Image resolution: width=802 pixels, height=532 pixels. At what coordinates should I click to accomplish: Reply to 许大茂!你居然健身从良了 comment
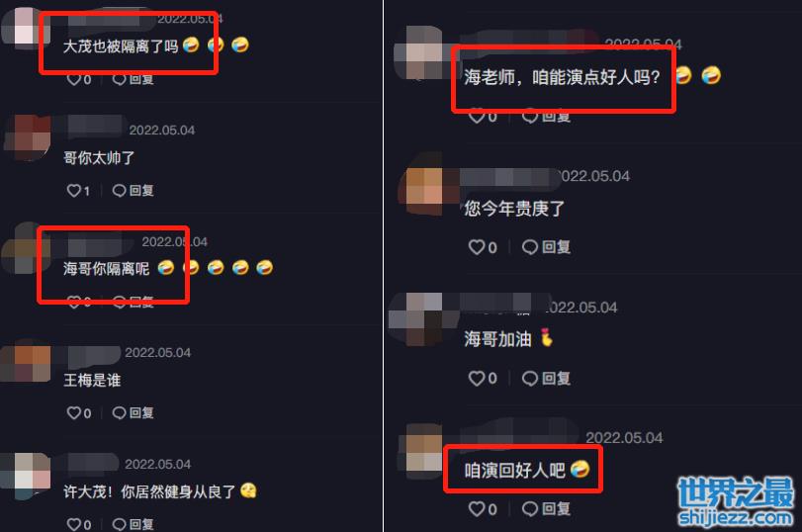(133, 524)
